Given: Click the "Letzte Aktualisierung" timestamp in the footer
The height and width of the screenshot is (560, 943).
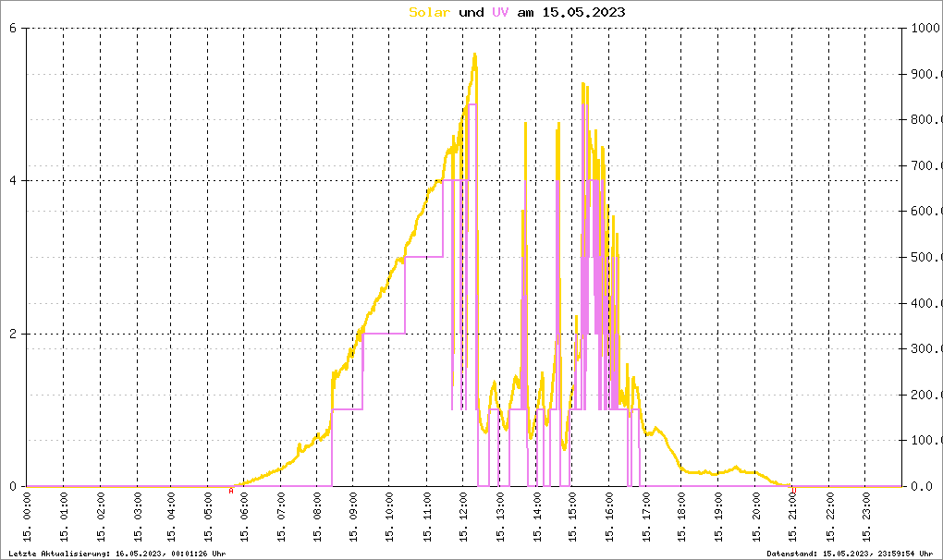Looking at the screenshot, I should [117, 554].
